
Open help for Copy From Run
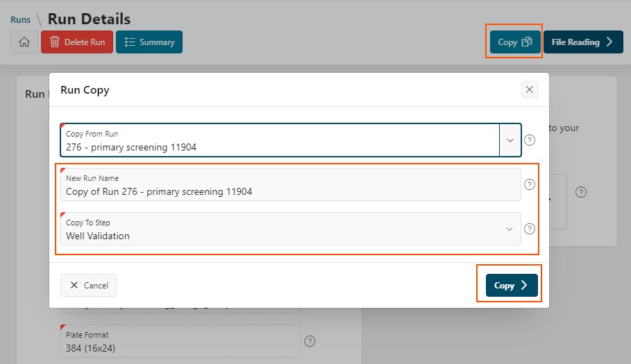530,140
